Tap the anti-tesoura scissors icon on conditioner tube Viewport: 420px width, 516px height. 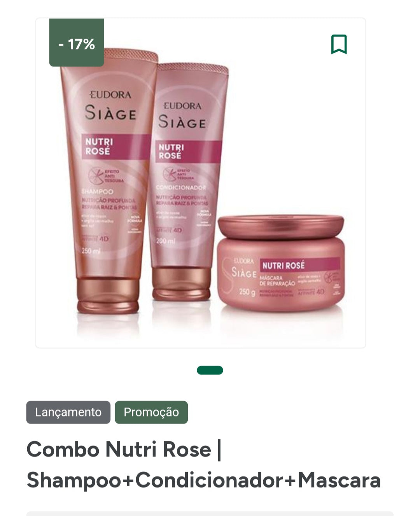169,173
